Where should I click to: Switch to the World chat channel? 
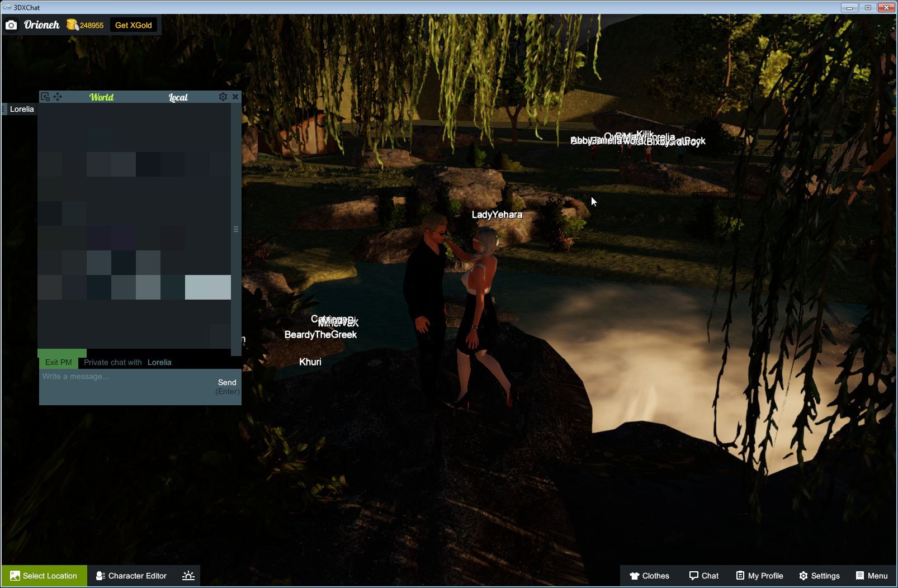tap(102, 97)
